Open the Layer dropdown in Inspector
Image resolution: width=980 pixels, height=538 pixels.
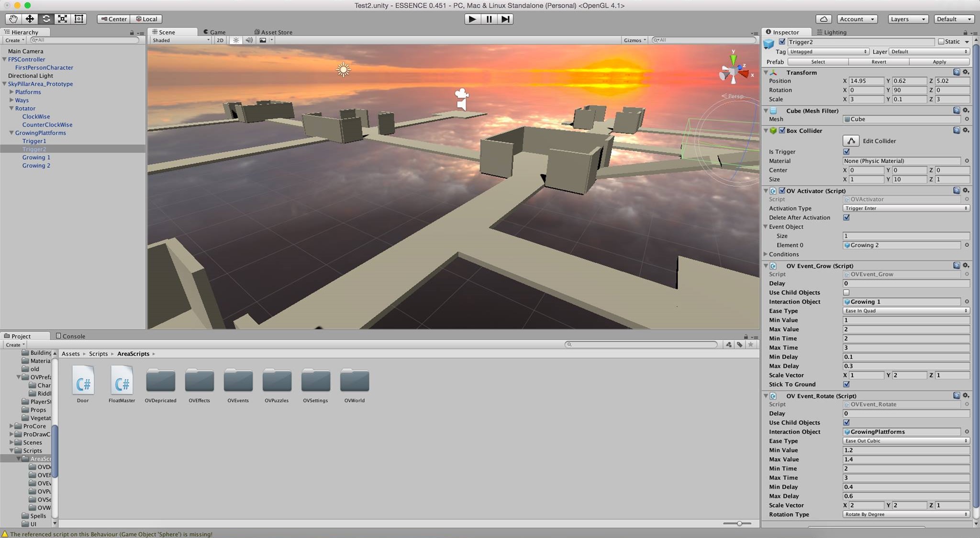click(x=929, y=52)
